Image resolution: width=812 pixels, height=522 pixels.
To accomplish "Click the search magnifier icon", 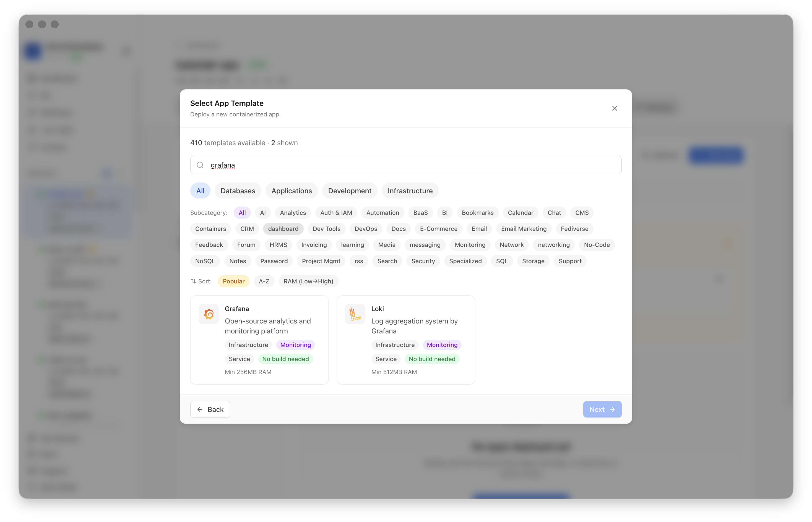I will [x=200, y=165].
